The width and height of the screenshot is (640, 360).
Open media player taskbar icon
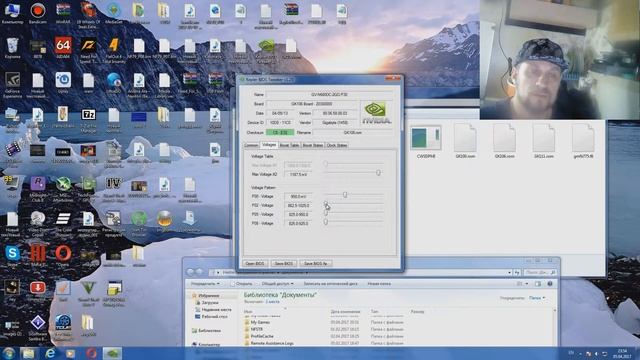(71, 353)
